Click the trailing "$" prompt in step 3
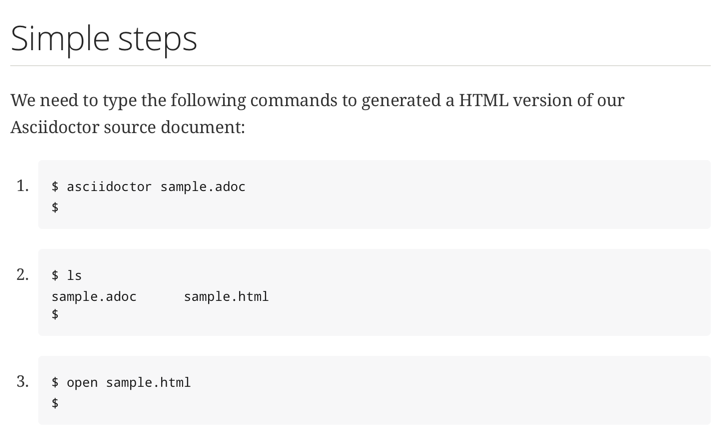Image resolution: width=720 pixels, height=438 pixels. [x=55, y=403]
